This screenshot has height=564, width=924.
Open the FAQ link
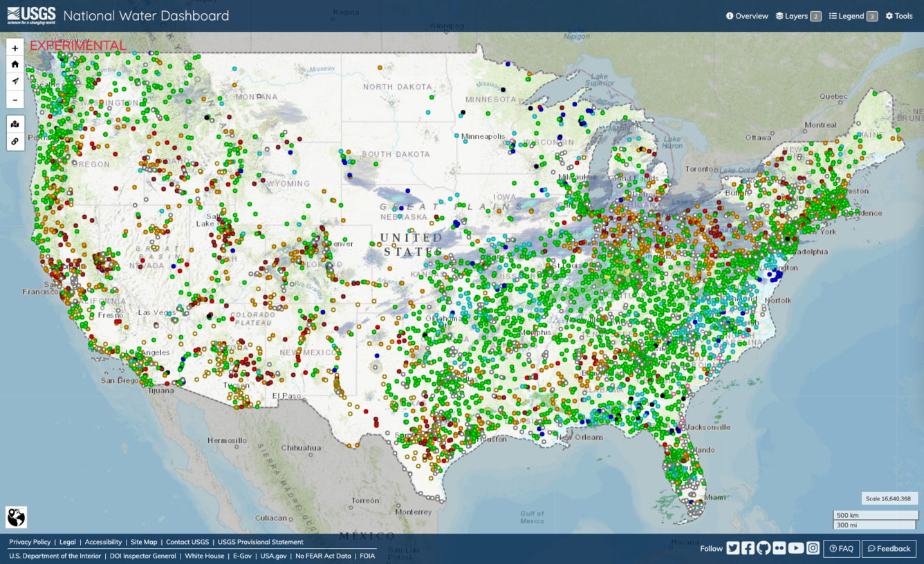pyautogui.click(x=841, y=548)
